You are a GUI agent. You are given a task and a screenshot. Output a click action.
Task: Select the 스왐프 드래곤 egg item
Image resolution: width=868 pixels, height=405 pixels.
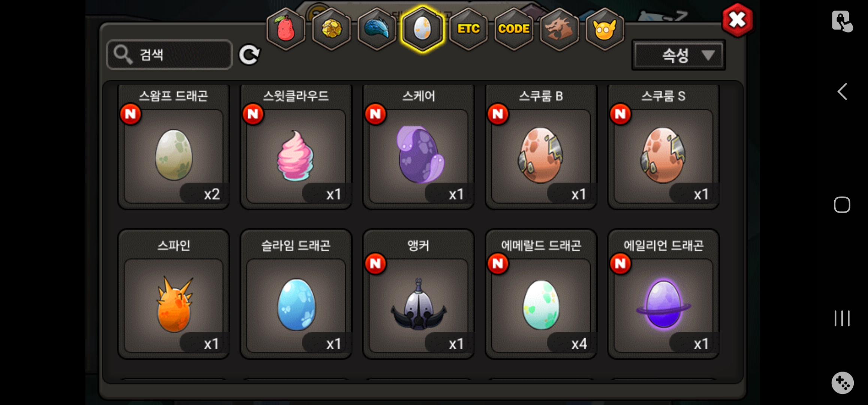coord(174,147)
